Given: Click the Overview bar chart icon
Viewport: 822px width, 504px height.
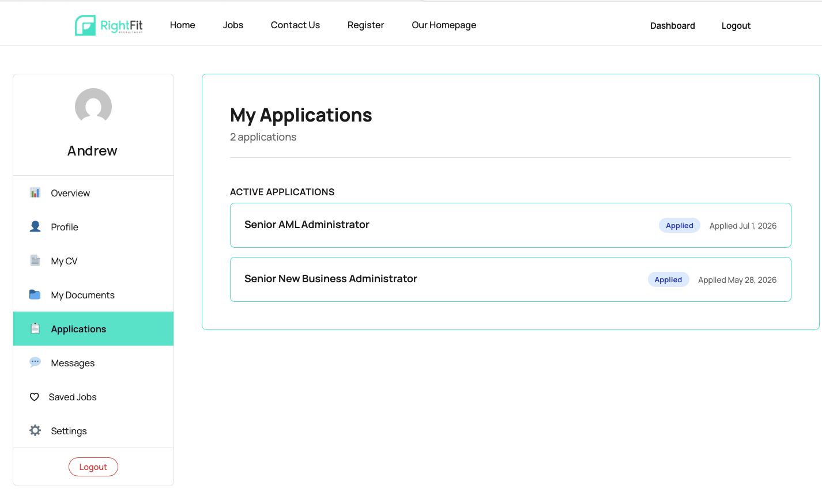Looking at the screenshot, I should click(35, 192).
